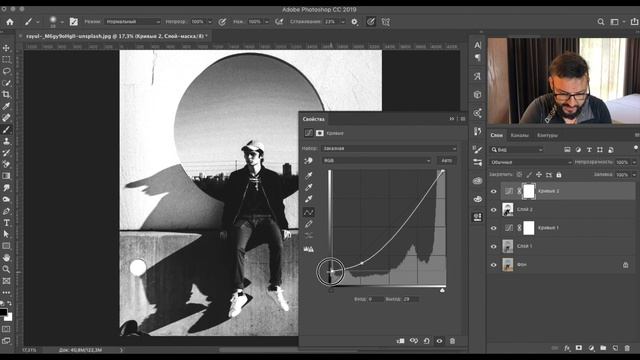The image size is (640, 360).
Task: Toggle pressure for opacity in options bar
Action: [222, 22]
